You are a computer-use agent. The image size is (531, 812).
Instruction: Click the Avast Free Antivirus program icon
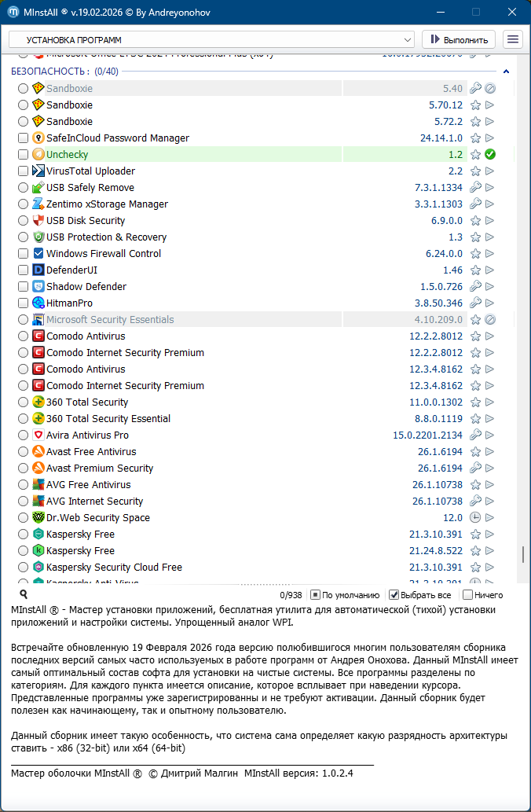(38, 452)
